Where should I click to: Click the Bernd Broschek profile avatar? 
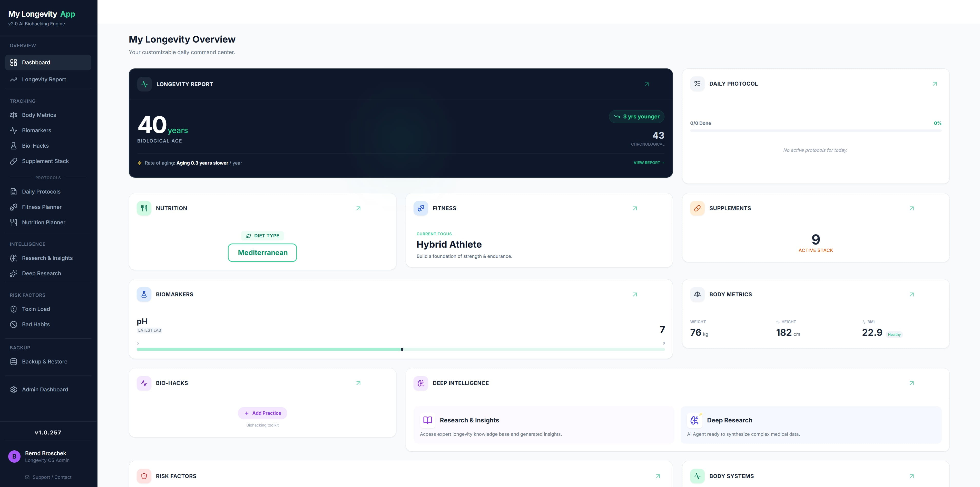click(x=14, y=456)
